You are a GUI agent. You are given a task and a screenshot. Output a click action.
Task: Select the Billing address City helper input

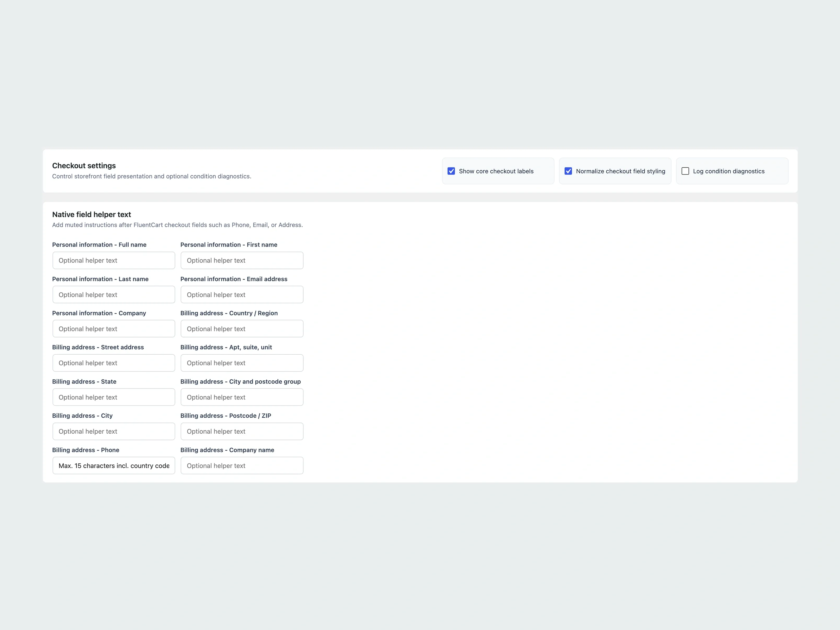point(114,431)
